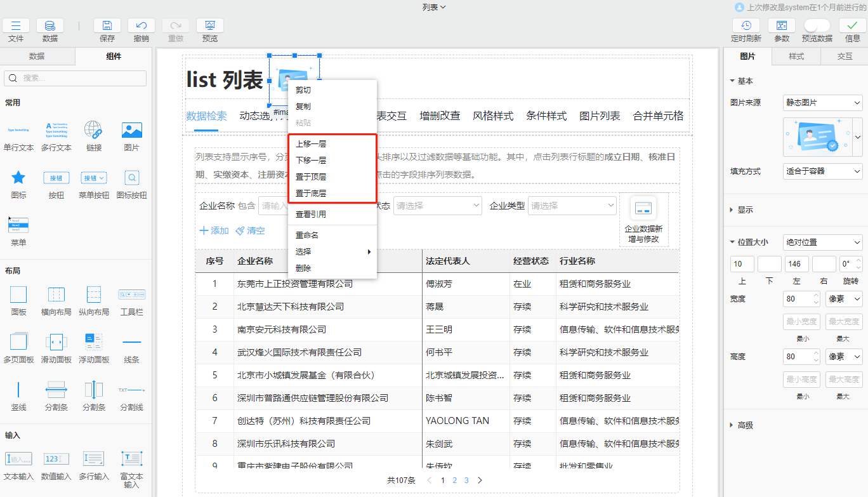Click the 保存 (Save) toolbar icon
Image resolution: width=868 pixels, height=497 pixels.
coord(107,27)
